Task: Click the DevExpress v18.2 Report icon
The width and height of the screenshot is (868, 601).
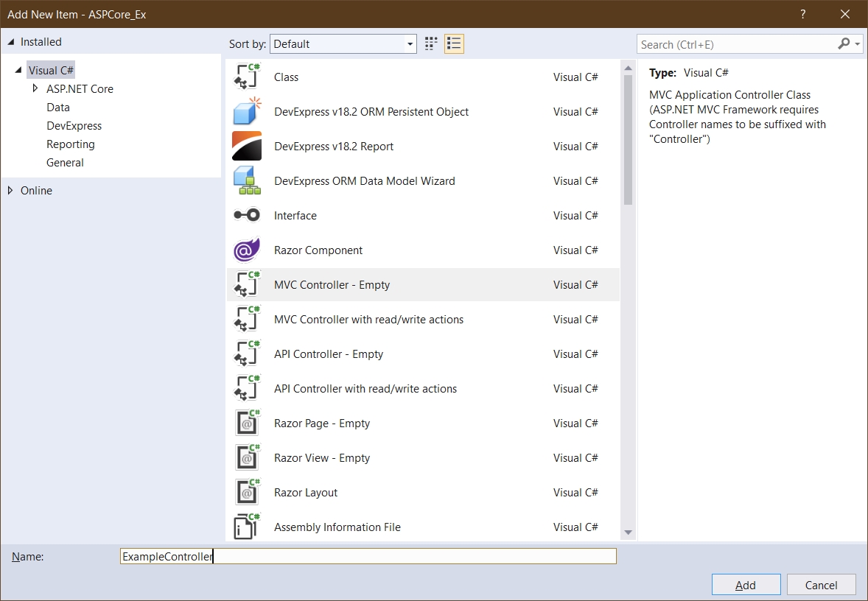Action: point(246,146)
